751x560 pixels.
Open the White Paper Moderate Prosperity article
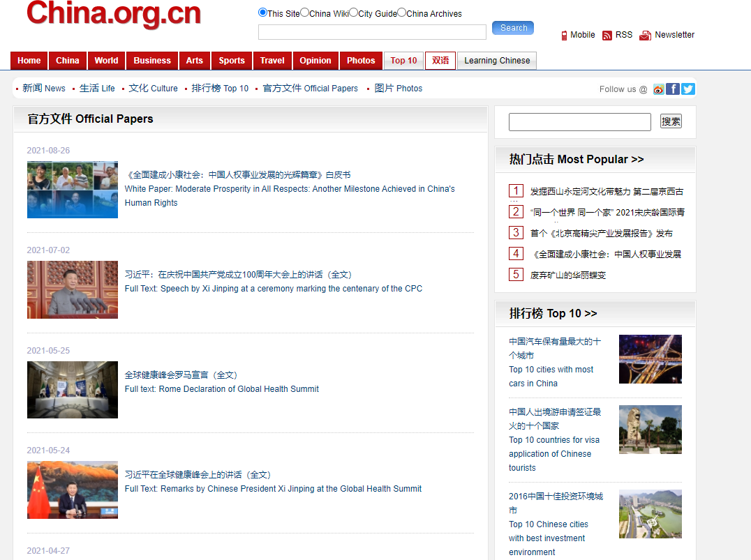click(290, 196)
